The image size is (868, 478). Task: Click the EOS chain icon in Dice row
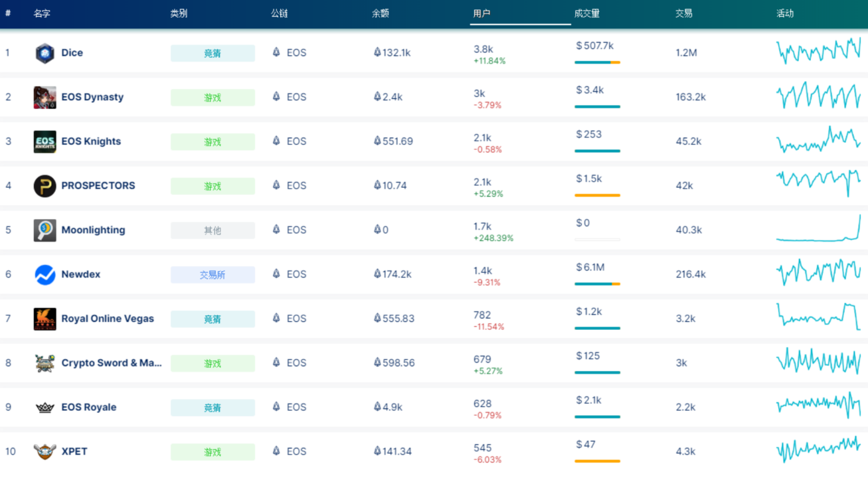tap(276, 52)
